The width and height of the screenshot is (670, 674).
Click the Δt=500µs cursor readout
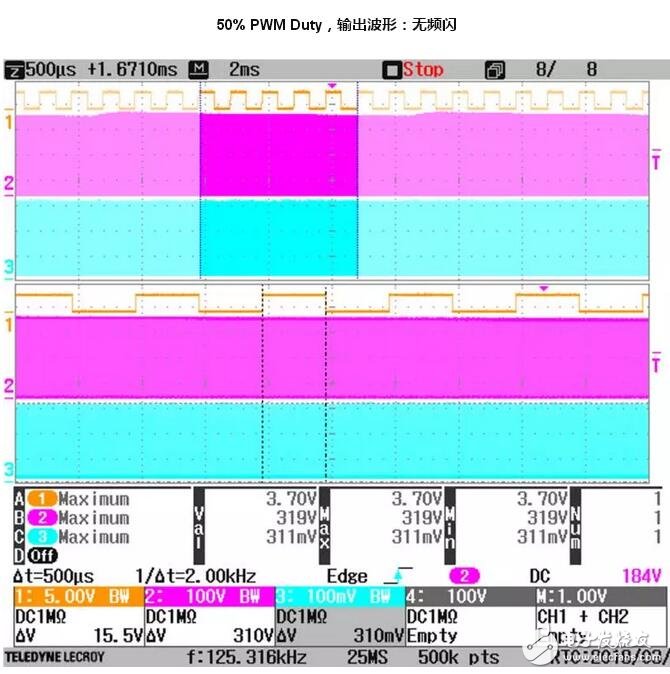pos(53,576)
